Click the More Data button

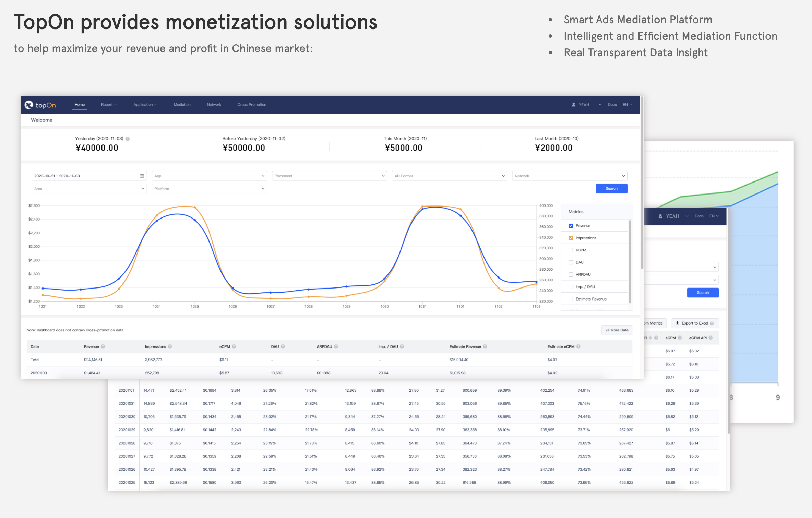pyautogui.click(x=617, y=330)
